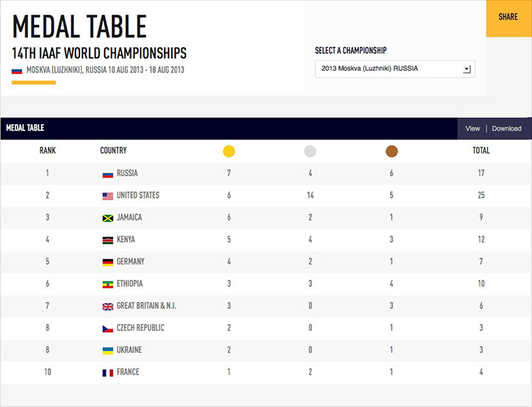This screenshot has height=407, width=532.
Task: Click the bronze medal column icon
Action: tap(392, 151)
